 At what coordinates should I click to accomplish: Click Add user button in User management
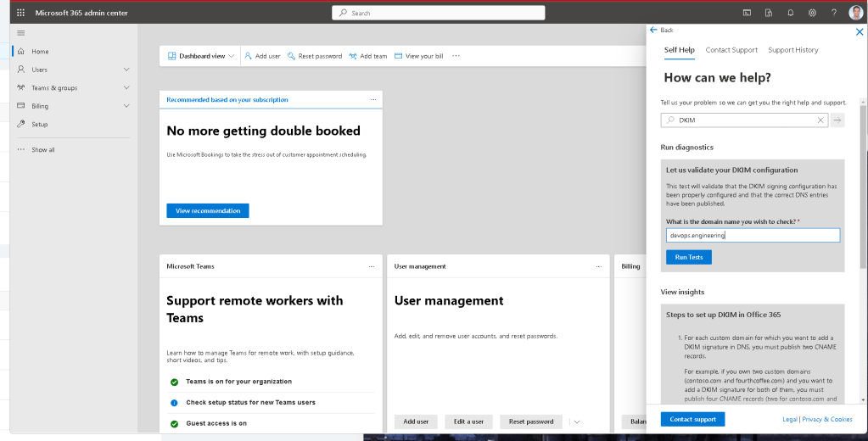(x=416, y=421)
